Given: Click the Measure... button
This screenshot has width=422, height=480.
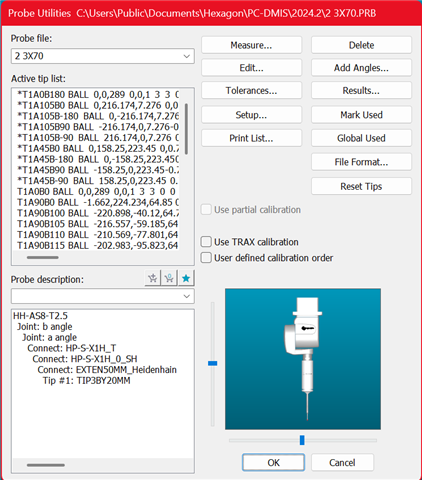Looking at the screenshot, I should (251, 45).
